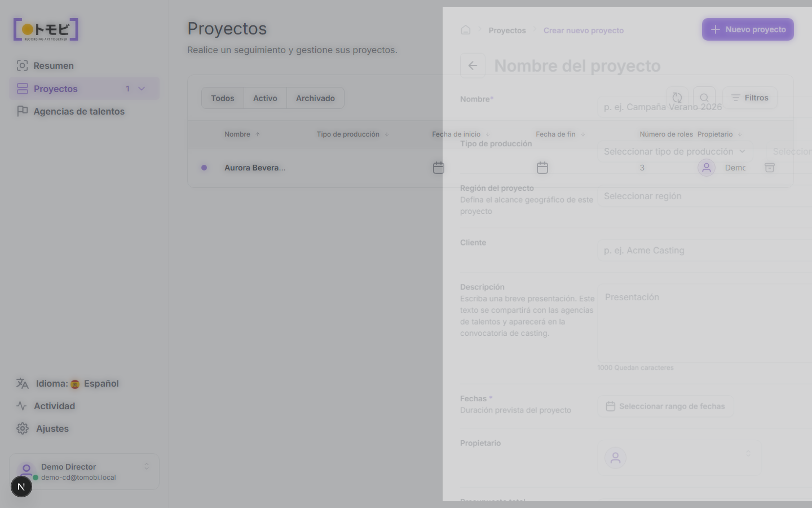Select Proyectos in the sidebar
The height and width of the screenshot is (508, 812).
click(x=84, y=89)
